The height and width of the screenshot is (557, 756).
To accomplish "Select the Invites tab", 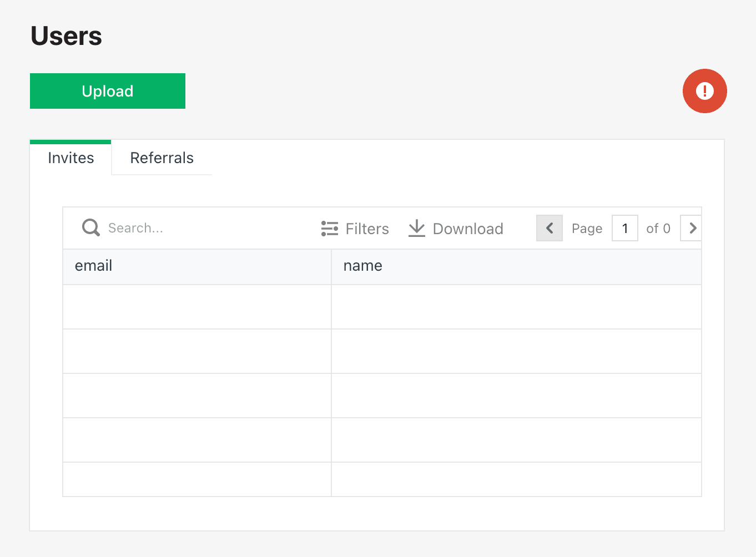I will pos(71,158).
